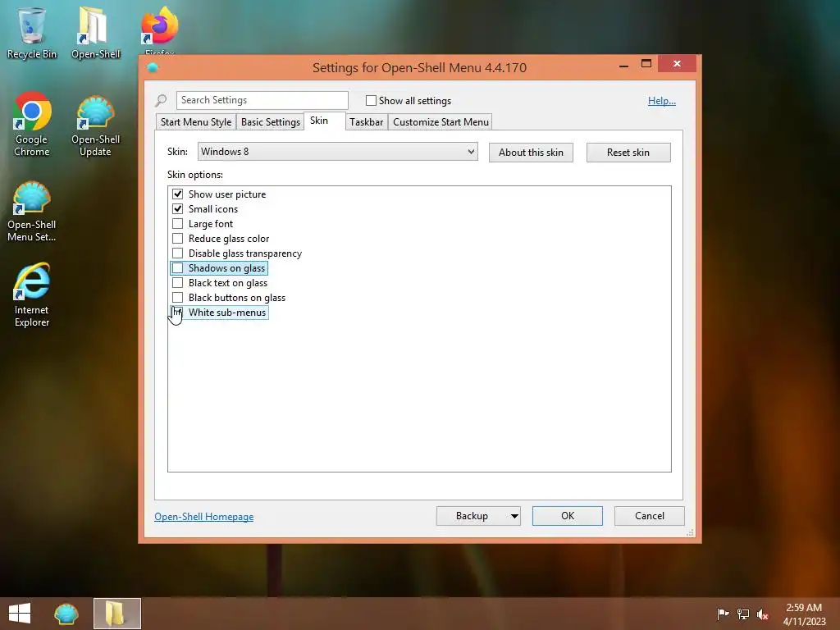
Task: Open the Open-Shell folder desktop icon
Action: coord(95,32)
